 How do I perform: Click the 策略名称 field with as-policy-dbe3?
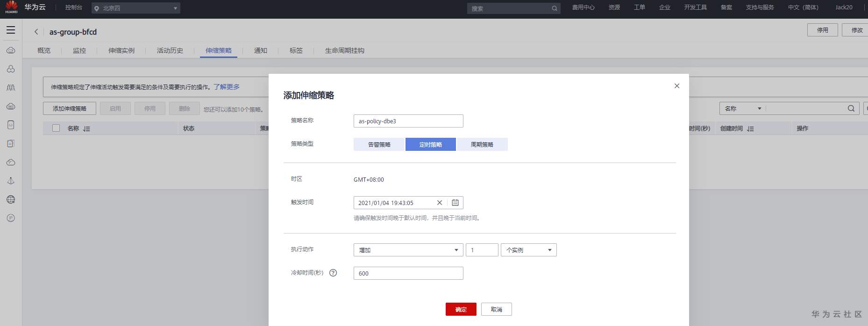coord(408,121)
